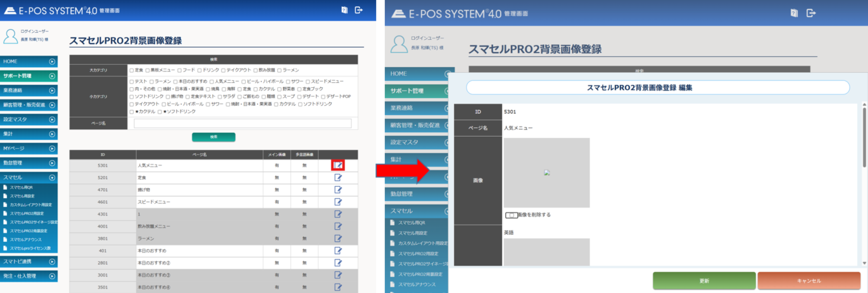Enable the 定食ブック checkbox
This screenshot has width=868, height=293.
pyautogui.click(x=299, y=89)
